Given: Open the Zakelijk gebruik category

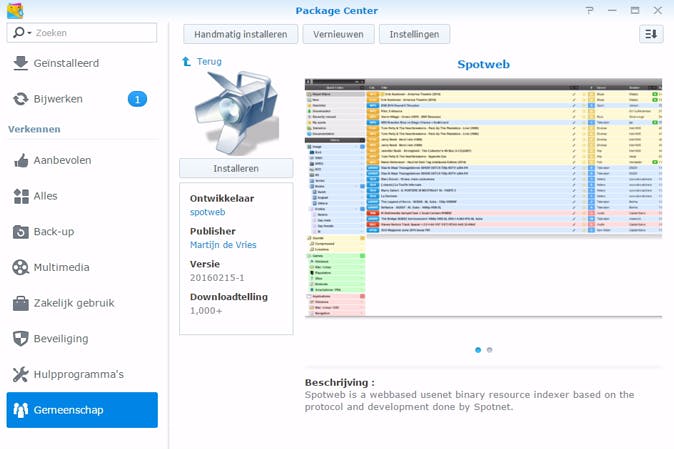Looking at the screenshot, I should [x=82, y=303].
